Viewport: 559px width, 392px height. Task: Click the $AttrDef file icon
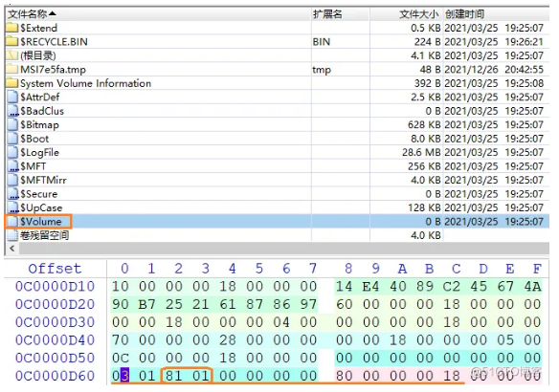pos(12,97)
